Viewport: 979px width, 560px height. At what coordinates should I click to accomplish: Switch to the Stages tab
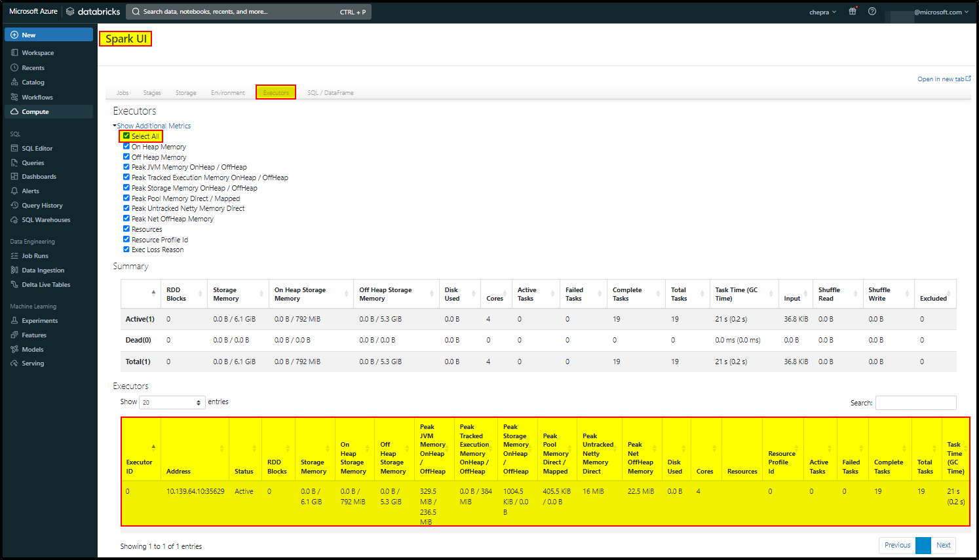coord(152,93)
